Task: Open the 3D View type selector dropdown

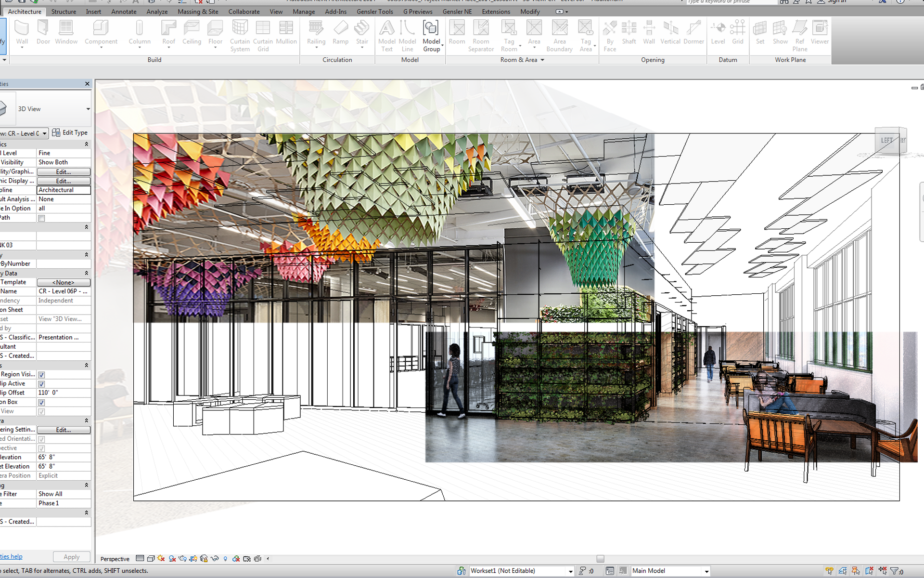Action: [x=88, y=109]
